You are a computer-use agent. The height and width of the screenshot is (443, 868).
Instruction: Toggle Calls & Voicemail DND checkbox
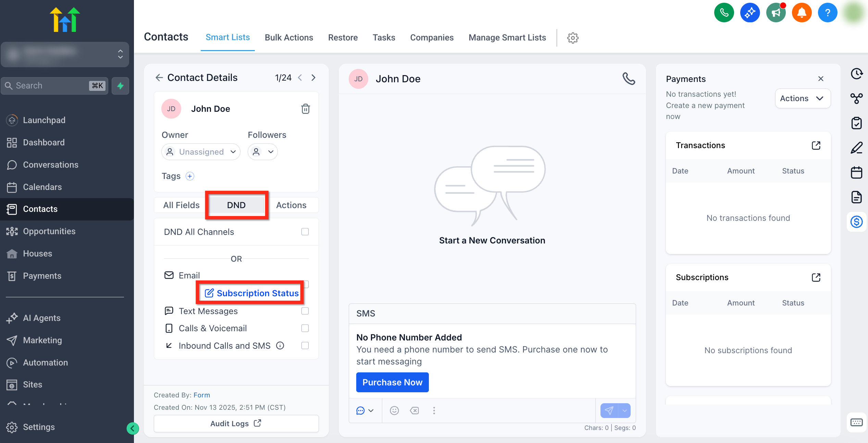pos(305,328)
